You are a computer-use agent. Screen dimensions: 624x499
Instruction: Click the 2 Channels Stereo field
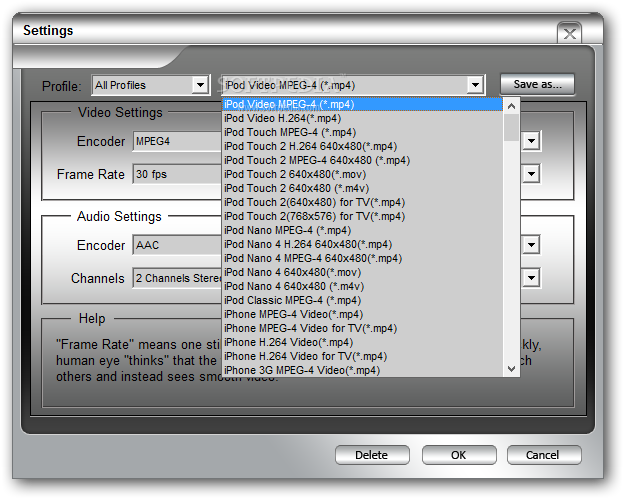[x=177, y=278]
